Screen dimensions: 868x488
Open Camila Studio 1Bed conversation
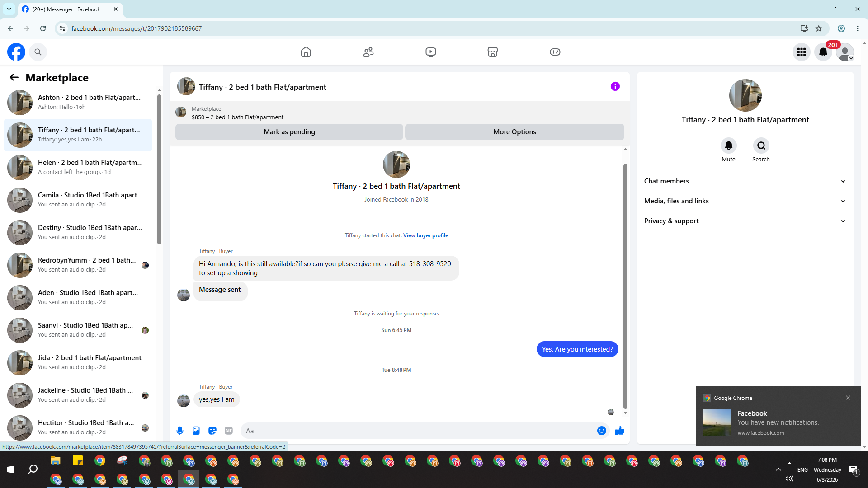[78, 200]
